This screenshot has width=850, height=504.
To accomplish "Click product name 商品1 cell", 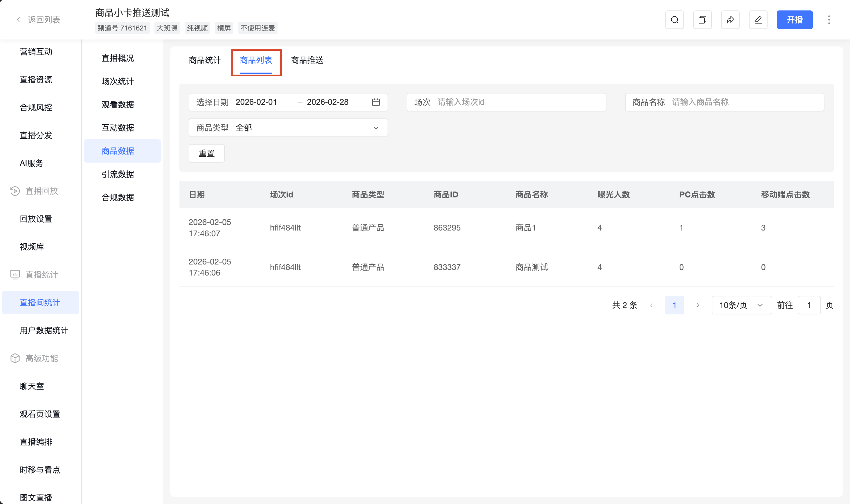I will (525, 228).
